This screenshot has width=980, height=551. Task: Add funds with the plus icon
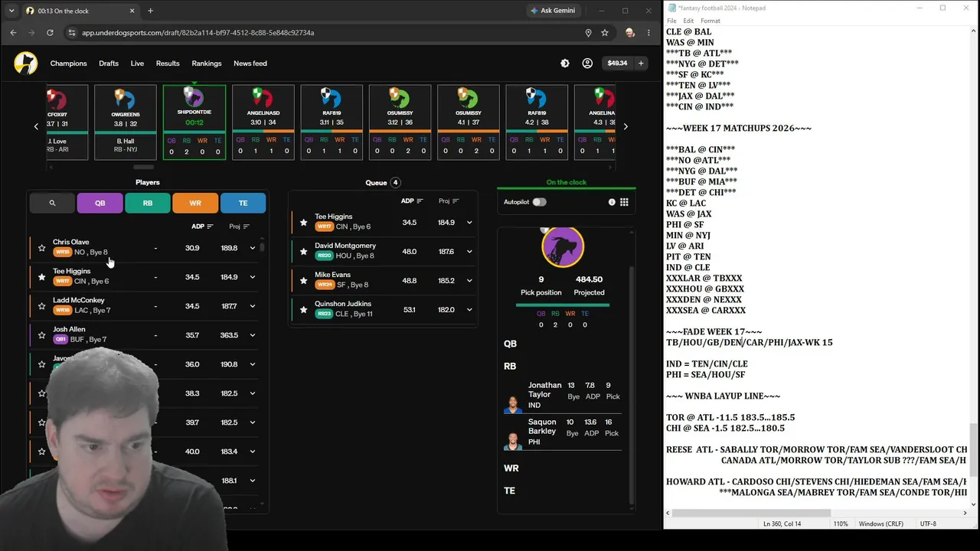tap(641, 64)
